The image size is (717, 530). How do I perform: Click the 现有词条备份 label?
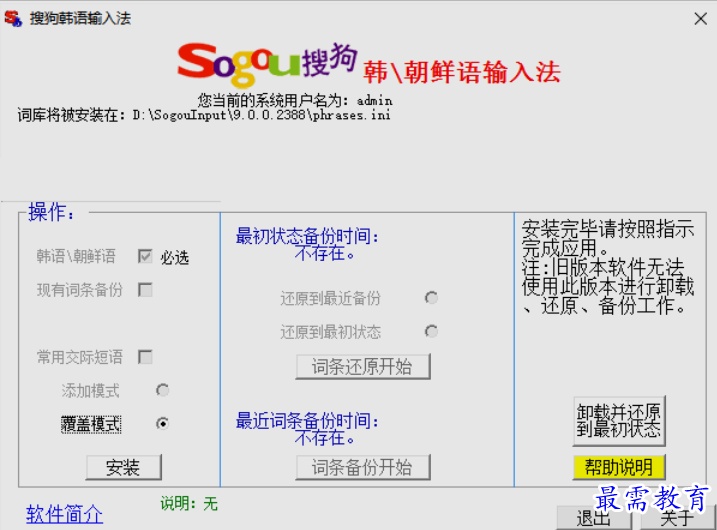[x=80, y=290]
